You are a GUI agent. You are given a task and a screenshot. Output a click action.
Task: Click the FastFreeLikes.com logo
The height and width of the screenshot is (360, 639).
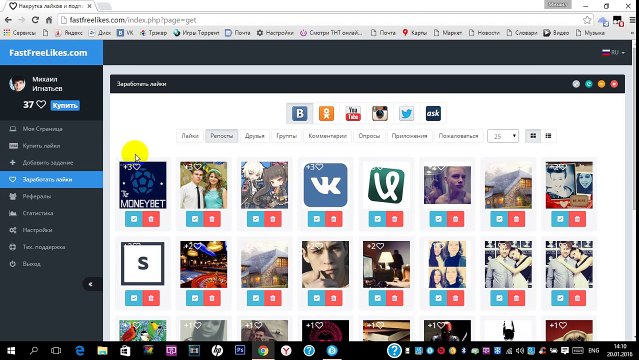point(48,53)
